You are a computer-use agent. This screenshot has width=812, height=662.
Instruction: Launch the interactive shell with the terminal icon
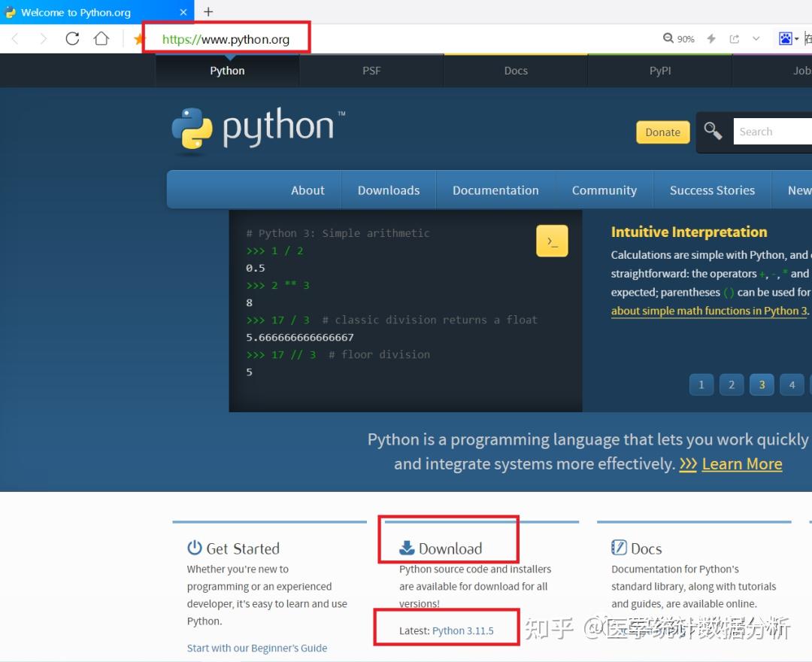click(x=553, y=241)
